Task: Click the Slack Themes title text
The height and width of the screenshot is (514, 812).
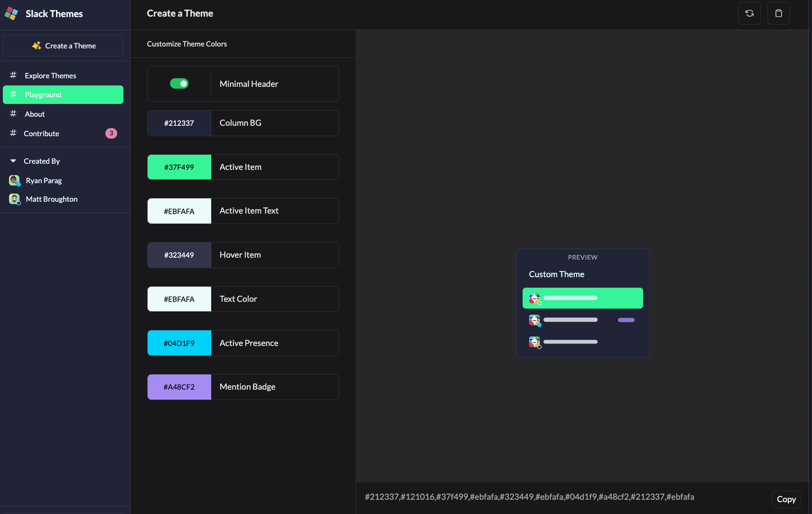Action: pyautogui.click(x=54, y=14)
